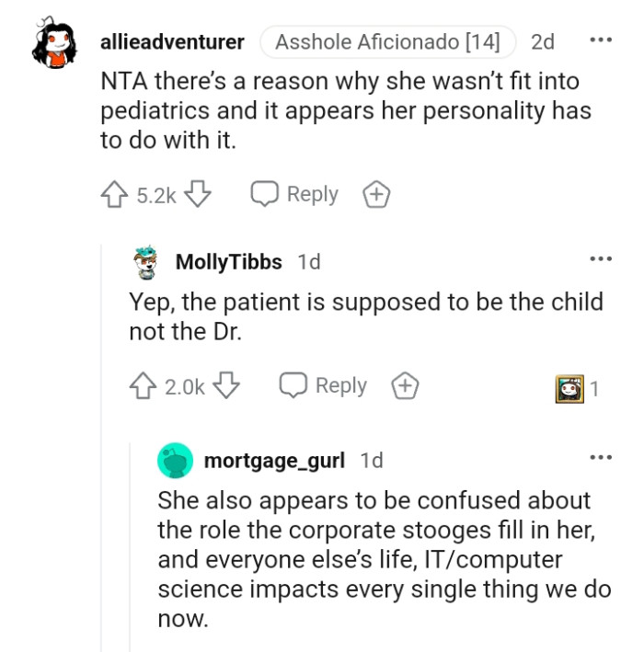The image size is (644, 652).
Task: Reply to allieadventurer's comment
Action: (x=295, y=195)
